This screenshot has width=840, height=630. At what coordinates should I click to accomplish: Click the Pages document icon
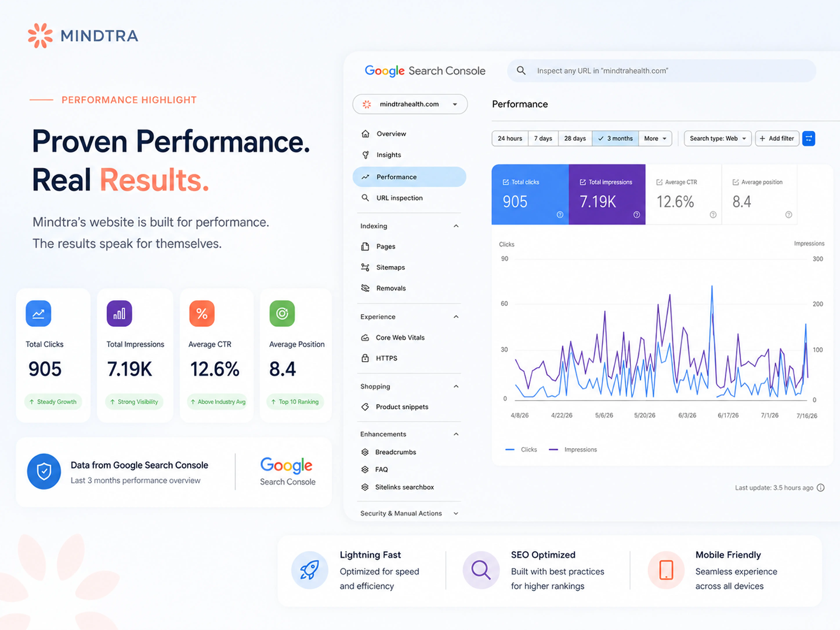365,246
